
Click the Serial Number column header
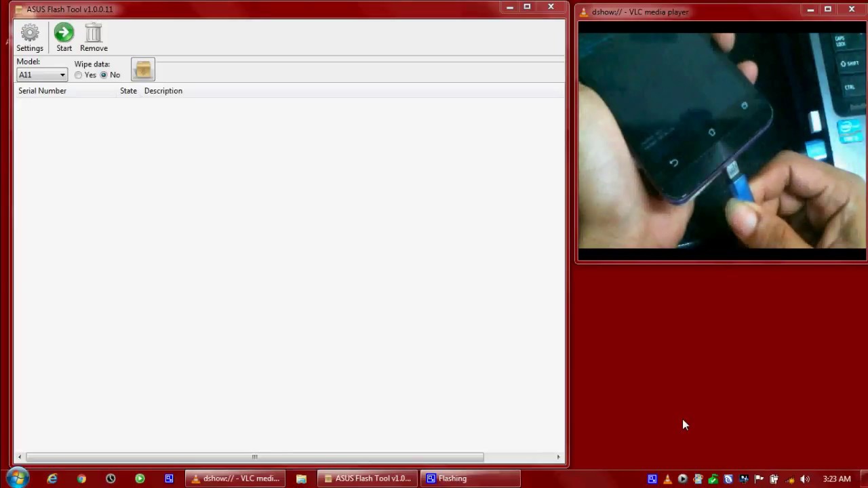click(x=42, y=91)
